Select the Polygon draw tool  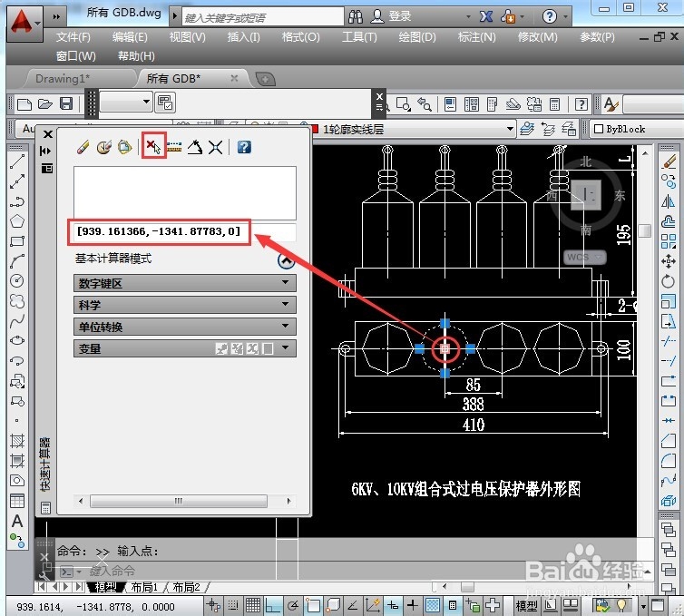pos(17,221)
